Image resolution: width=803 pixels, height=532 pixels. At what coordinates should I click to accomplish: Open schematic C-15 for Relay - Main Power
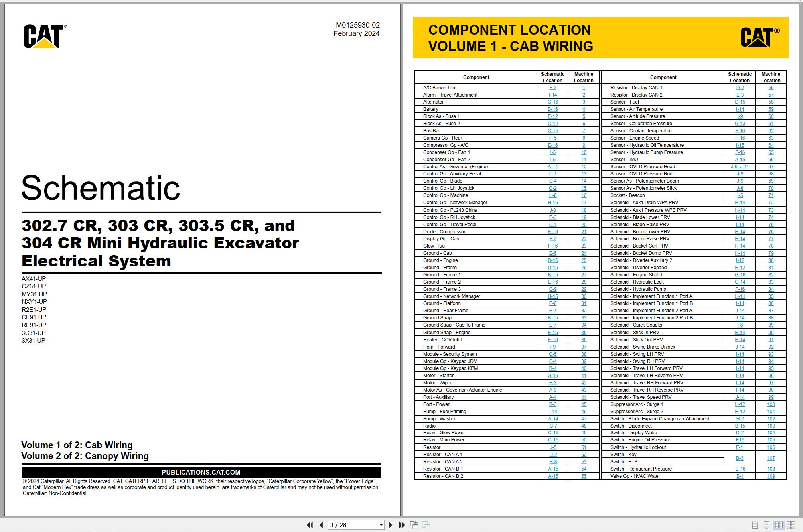pos(552,440)
